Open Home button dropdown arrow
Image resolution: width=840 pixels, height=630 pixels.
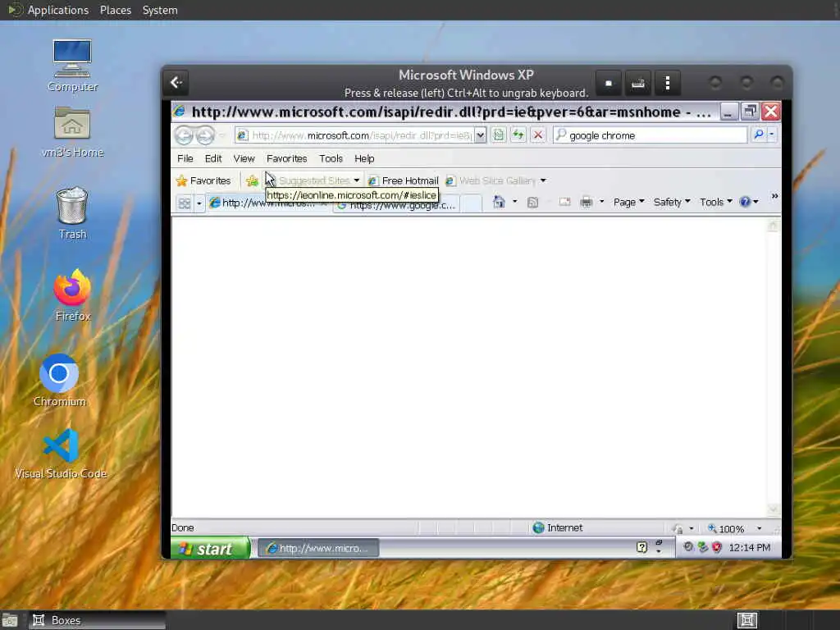click(515, 202)
